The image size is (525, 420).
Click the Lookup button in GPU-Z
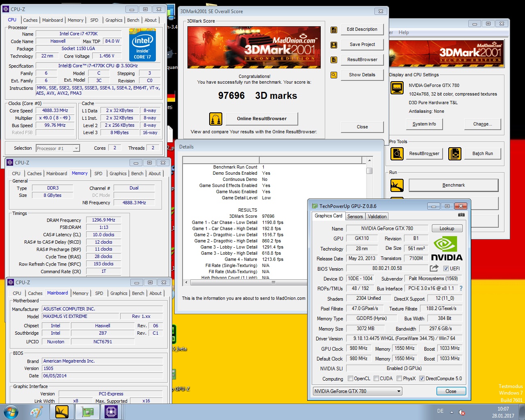click(x=447, y=228)
